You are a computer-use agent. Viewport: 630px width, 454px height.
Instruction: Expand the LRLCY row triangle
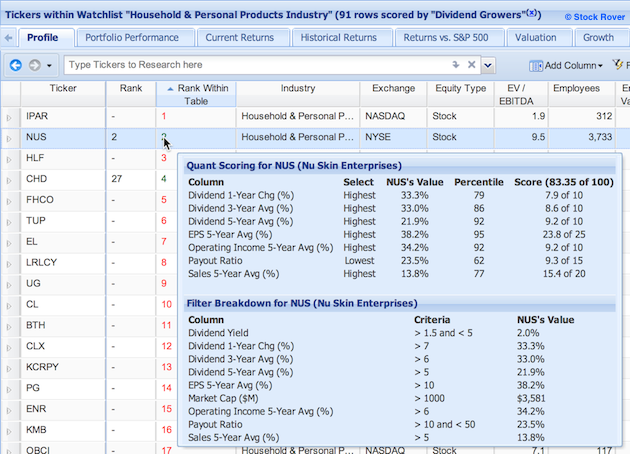coord(9,264)
